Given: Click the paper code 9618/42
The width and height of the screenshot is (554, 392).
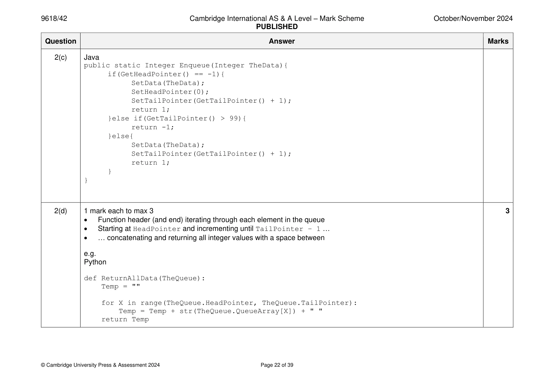Looking at the screenshot, I should [54, 19].
